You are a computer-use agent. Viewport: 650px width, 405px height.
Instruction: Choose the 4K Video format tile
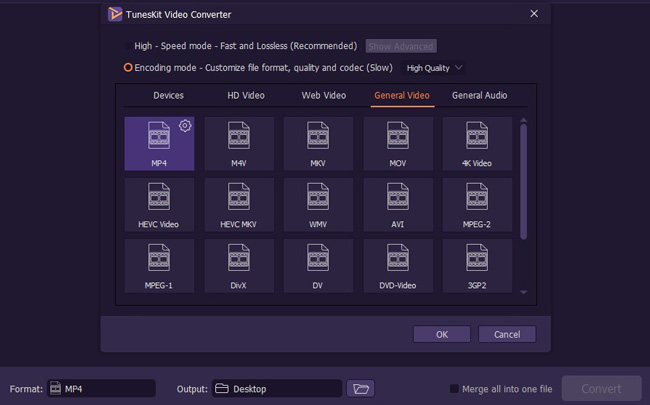(477, 143)
